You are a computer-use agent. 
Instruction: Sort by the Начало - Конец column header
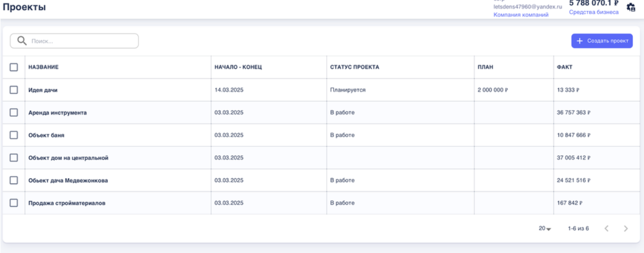(x=238, y=67)
